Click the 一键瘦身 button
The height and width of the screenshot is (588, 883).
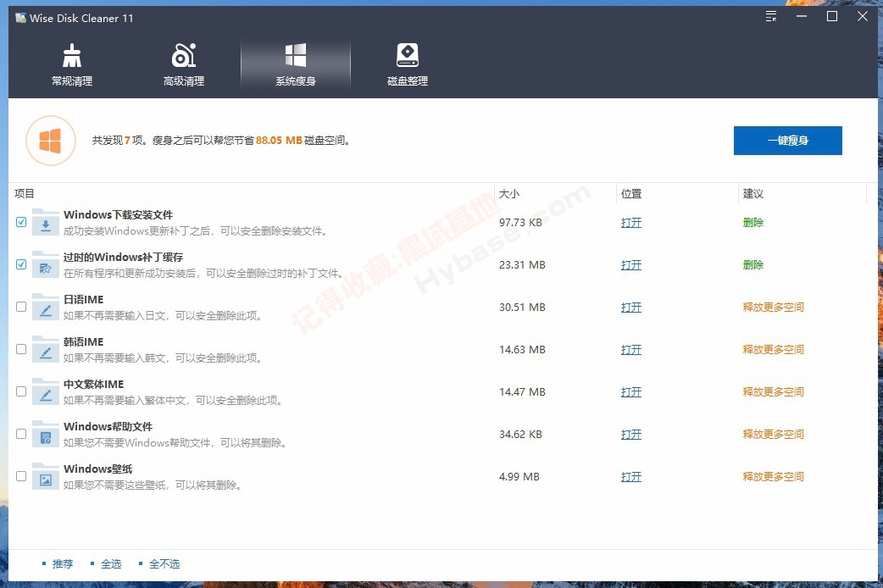[788, 141]
